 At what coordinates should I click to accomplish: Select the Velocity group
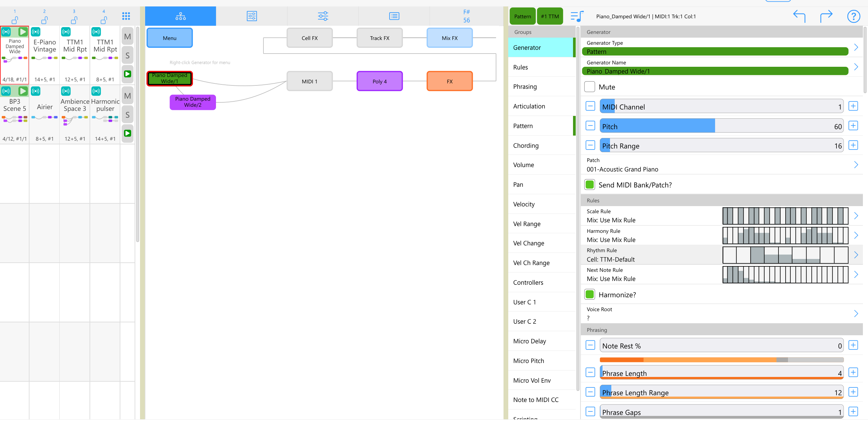coord(524,204)
